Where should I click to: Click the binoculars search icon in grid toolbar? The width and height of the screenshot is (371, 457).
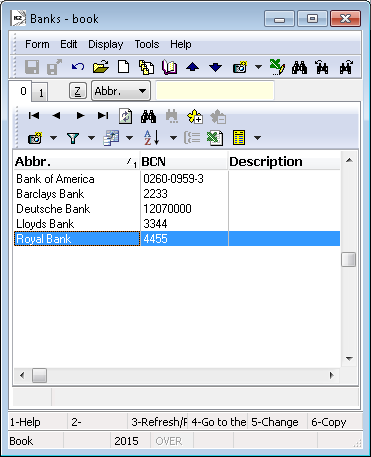(148, 116)
